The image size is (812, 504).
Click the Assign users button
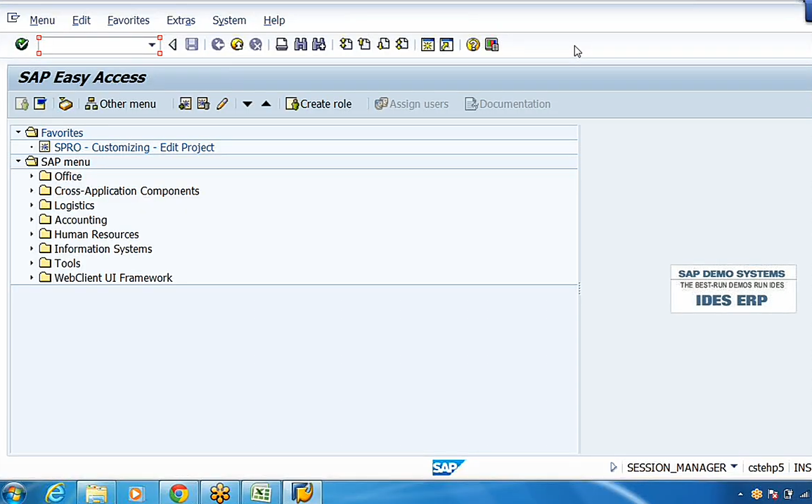tap(412, 103)
